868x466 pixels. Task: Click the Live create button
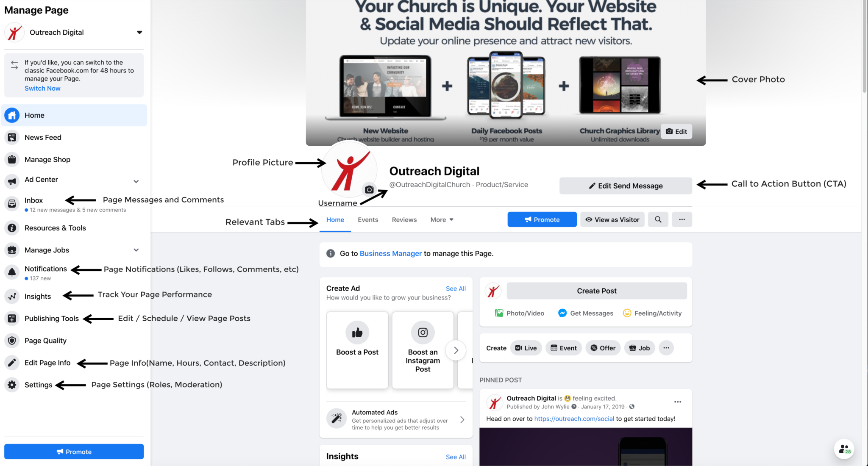pos(526,348)
